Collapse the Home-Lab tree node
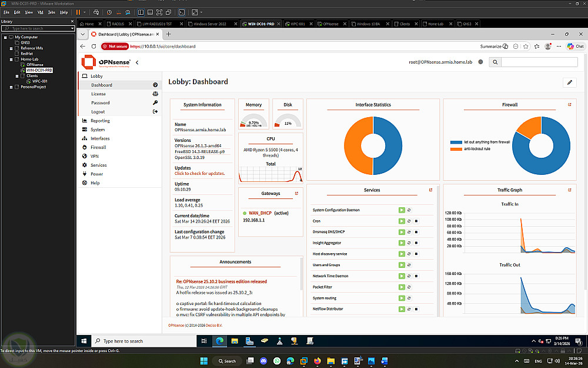This screenshot has width=588, height=368. pos(11,59)
